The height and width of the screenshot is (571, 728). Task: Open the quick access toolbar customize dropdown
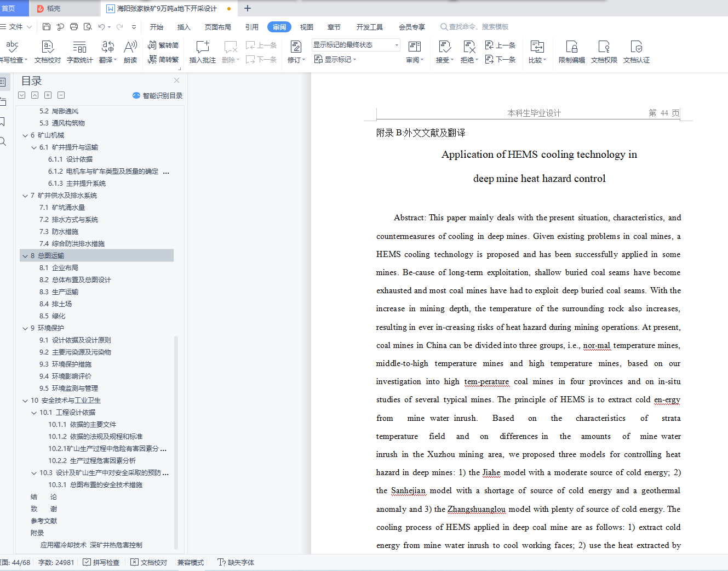134,27
